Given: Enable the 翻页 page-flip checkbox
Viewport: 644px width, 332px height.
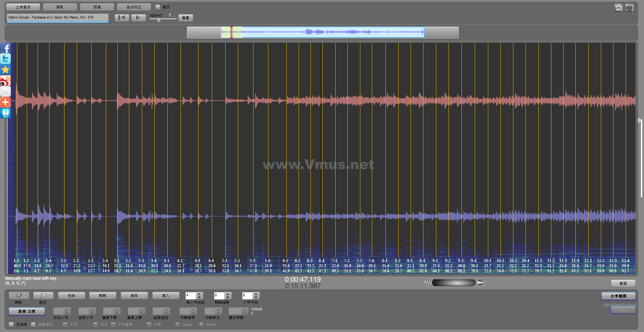Looking at the screenshot, I should [158, 7].
